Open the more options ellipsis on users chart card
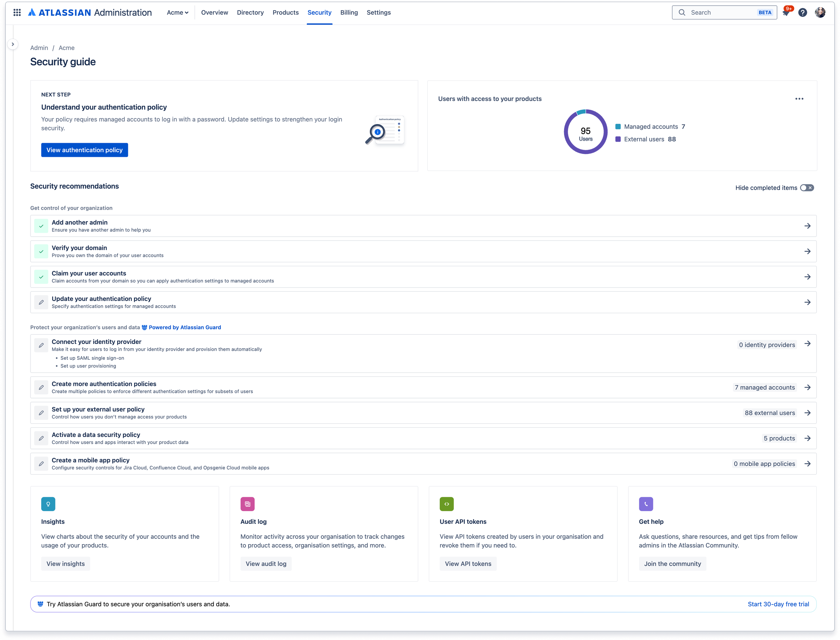This screenshot has height=640, width=840. (800, 99)
